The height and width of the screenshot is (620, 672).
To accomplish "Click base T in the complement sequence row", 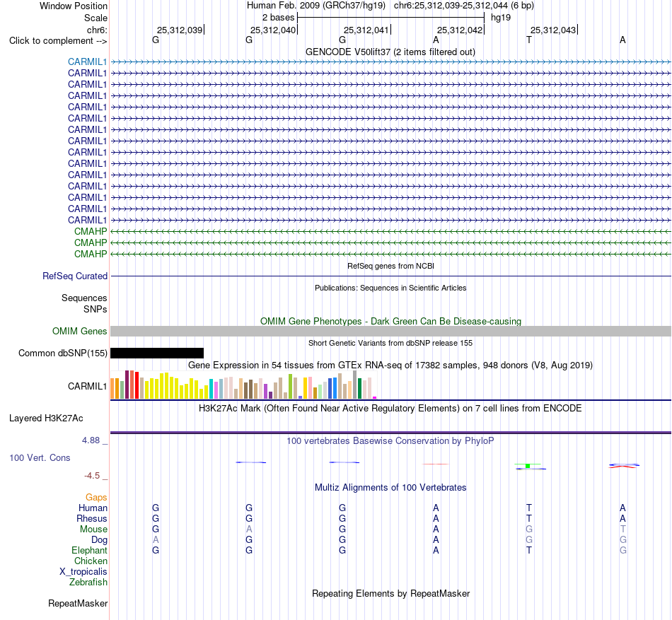I will click(529, 40).
